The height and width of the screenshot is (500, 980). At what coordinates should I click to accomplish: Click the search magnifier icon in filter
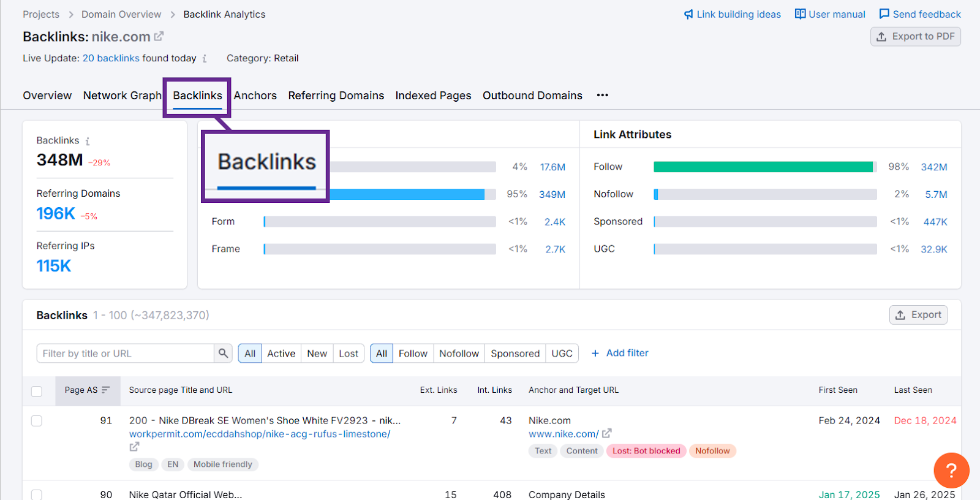(x=223, y=353)
